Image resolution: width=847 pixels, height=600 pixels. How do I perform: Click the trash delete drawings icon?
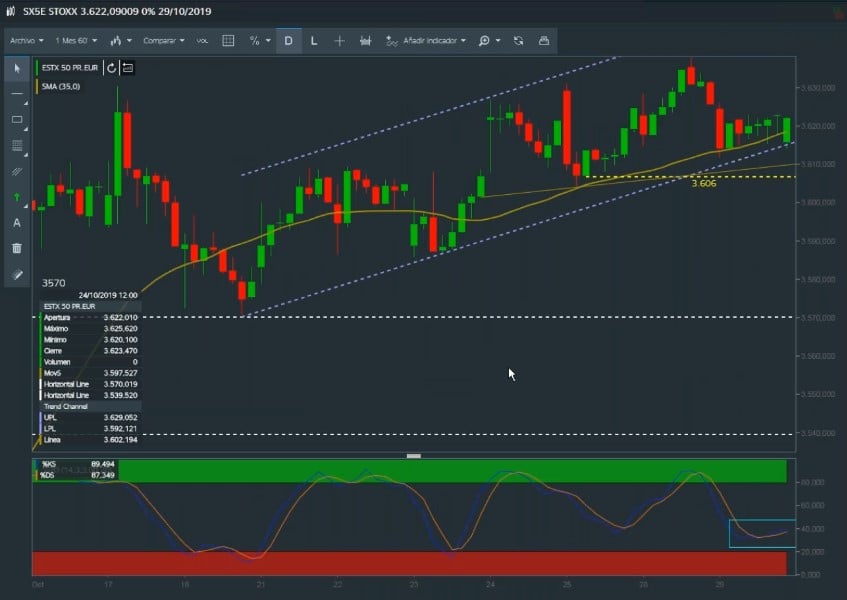(17, 248)
